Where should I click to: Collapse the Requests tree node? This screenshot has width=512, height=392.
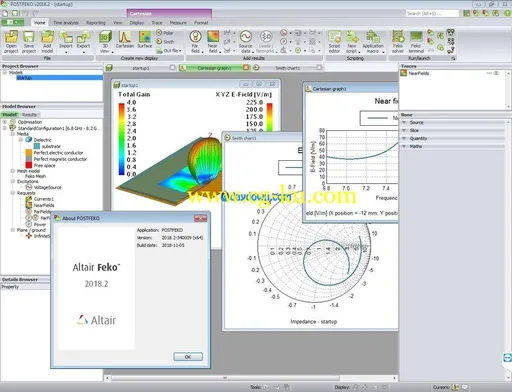tap(13, 193)
